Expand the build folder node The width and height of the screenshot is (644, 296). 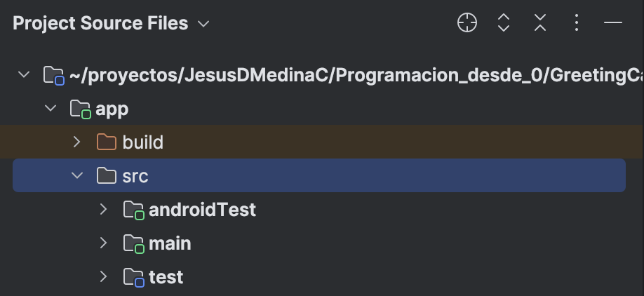coord(77,142)
